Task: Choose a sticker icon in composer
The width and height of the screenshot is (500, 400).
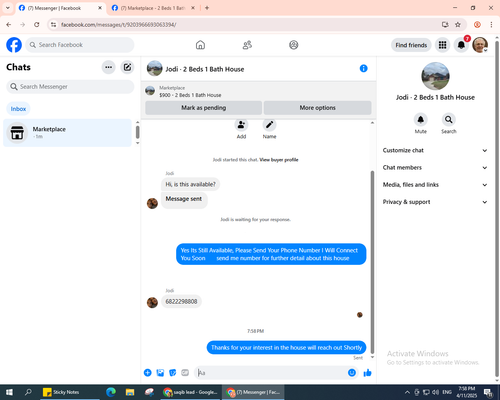Action: pyautogui.click(x=173, y=373)
